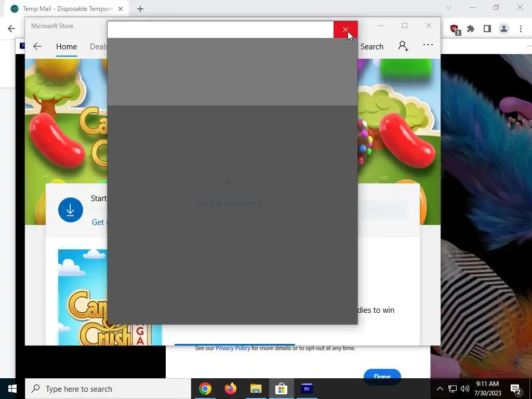Click the blue download arrow icon
The width and height of the screenshot is (532, 399).
pos(71,210)
